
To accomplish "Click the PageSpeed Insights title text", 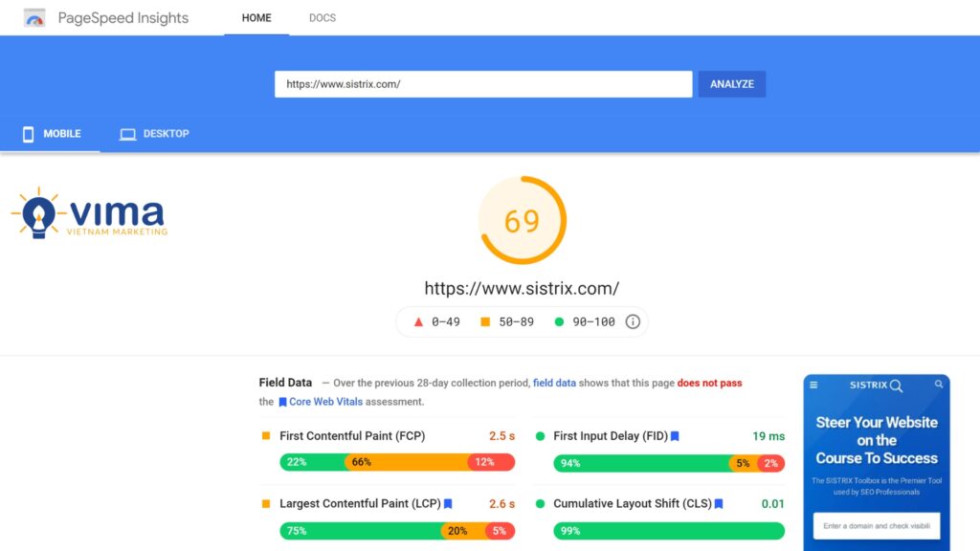I will [x=123, y=18].
